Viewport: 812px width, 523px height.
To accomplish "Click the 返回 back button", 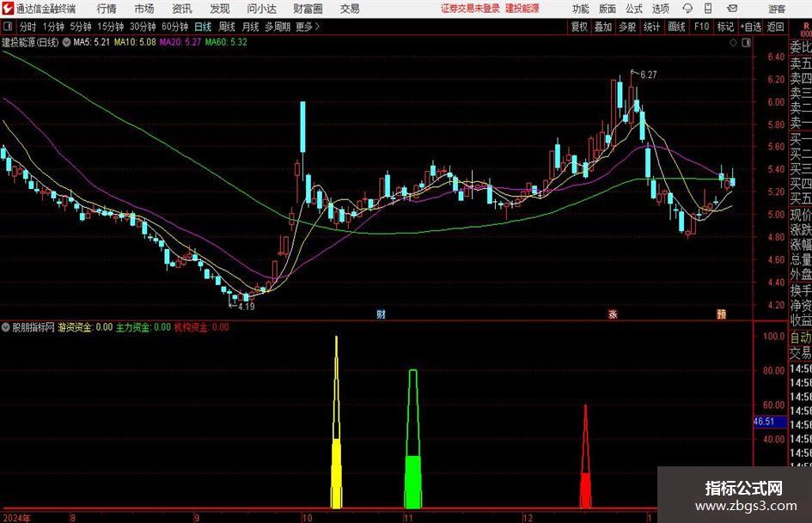I will click(775, 27).
